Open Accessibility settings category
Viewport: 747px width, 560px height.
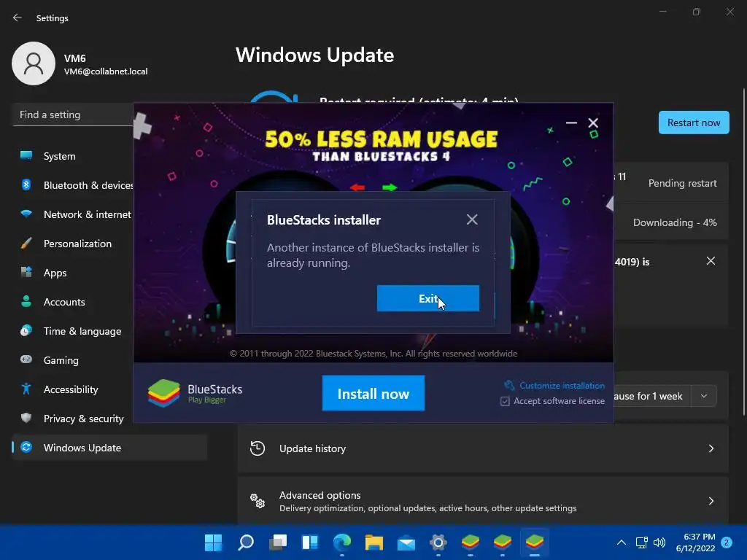click(x=72, y=389)
